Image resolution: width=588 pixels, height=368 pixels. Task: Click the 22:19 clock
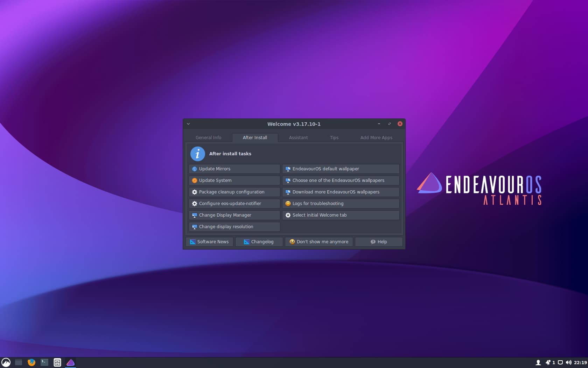(580, 363)
